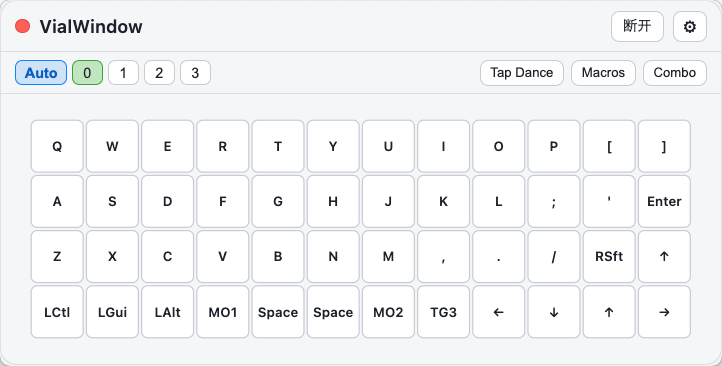Screen dimensions: 722x366
Task: Select the LCtl key
Action: [x=57, y=312]
